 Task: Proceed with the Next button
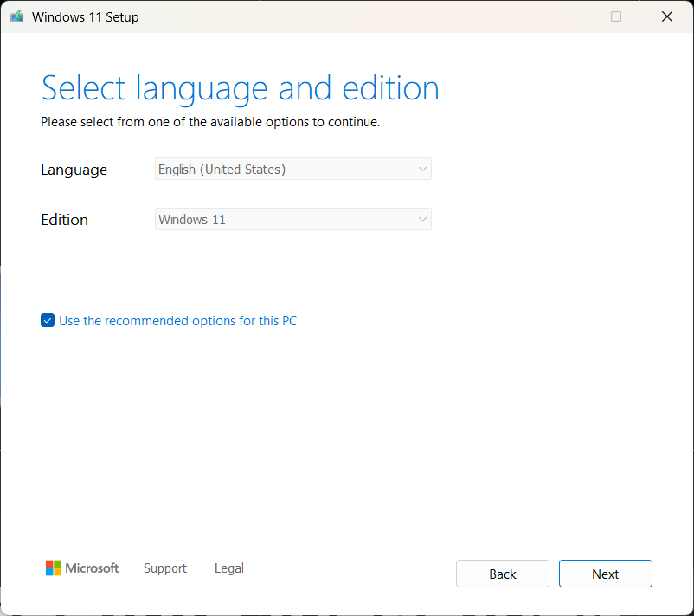[605, 574]
